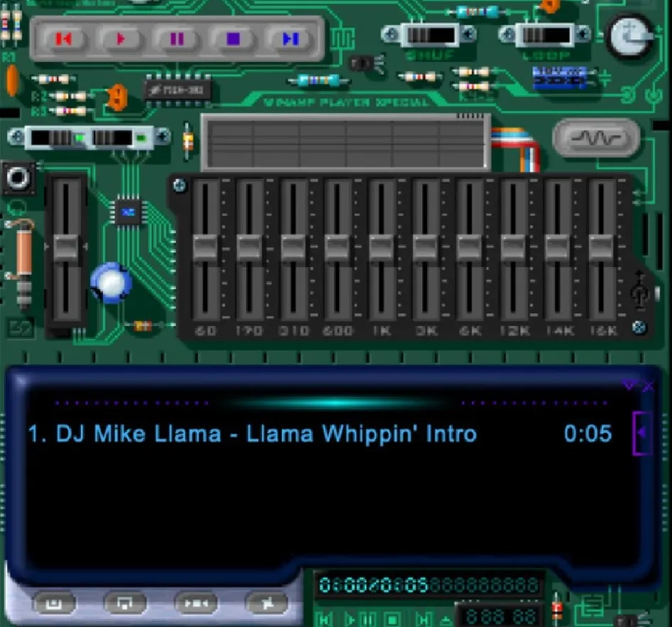Open the playlist selection menu button
672x627 pixels.
pos(195,604)
